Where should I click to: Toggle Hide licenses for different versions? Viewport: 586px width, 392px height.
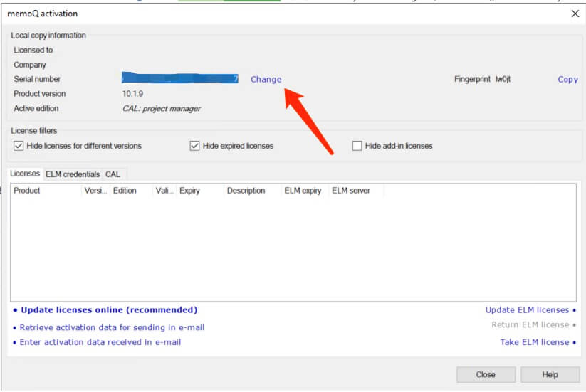coord(19,146)
